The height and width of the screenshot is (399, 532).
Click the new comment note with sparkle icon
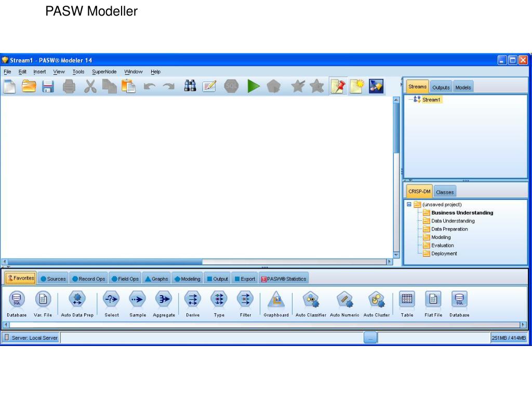pos(357,86)
